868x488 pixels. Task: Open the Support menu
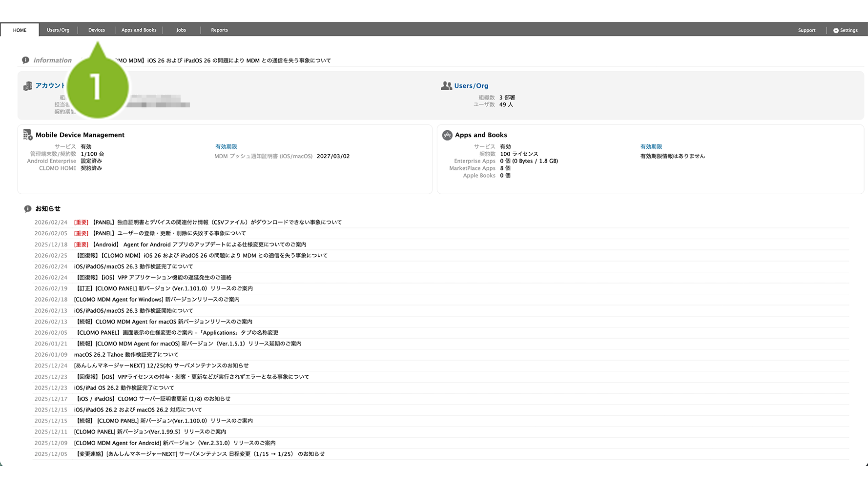point(806,30)
